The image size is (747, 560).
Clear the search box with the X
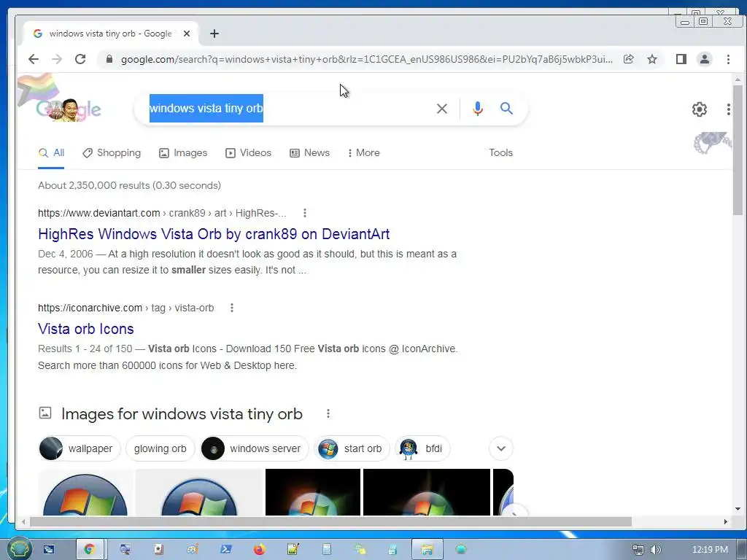[441, 109]
